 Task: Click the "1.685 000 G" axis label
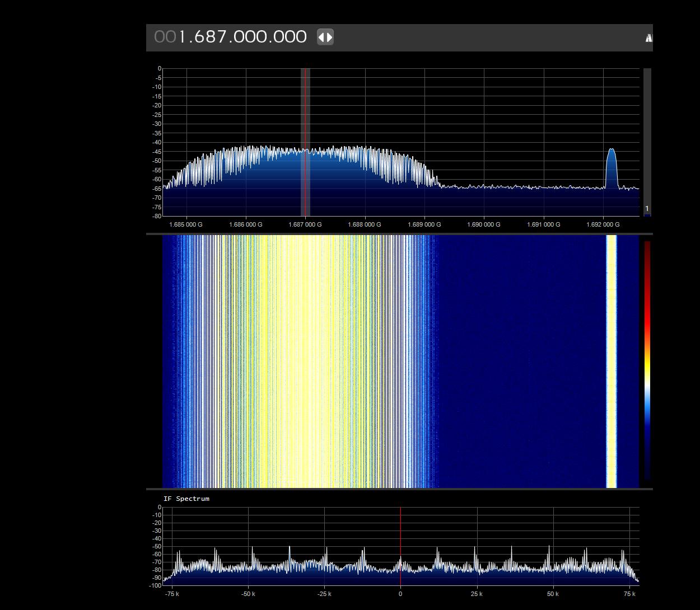tap(186, 224)
